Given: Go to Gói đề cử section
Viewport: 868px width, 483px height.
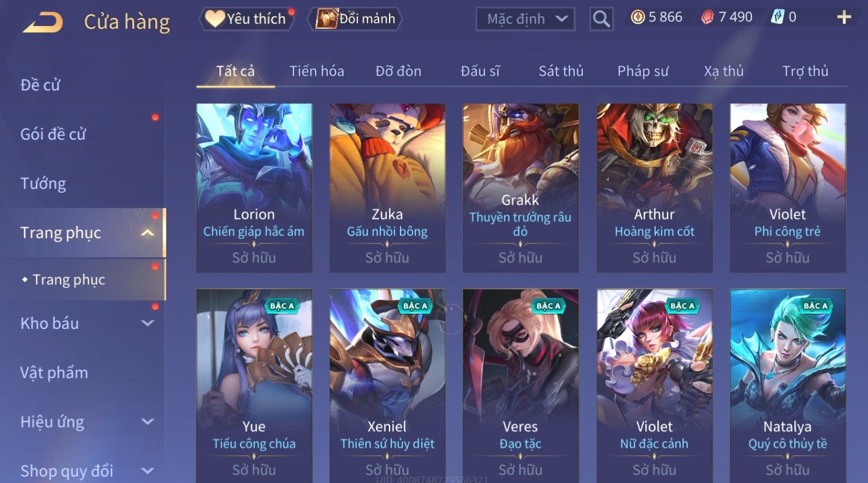Looking at the screenshot, I should click(x=53, y=134).
